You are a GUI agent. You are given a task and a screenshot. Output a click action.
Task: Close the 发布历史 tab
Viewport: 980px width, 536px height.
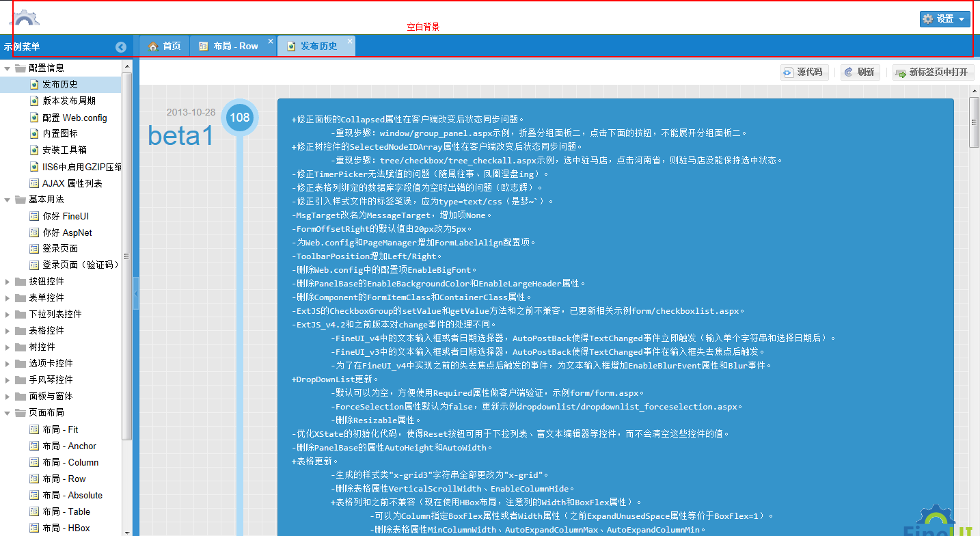350,42
